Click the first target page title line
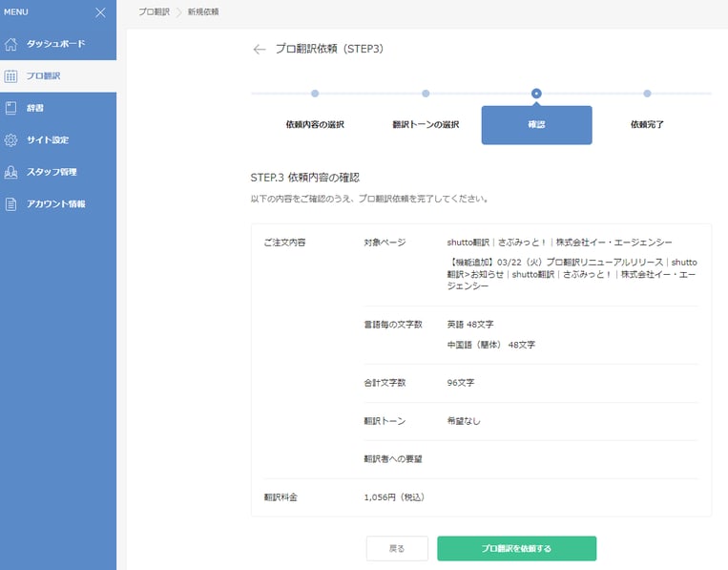This screenshot has width=728, height=570. [x=559, y=242]
